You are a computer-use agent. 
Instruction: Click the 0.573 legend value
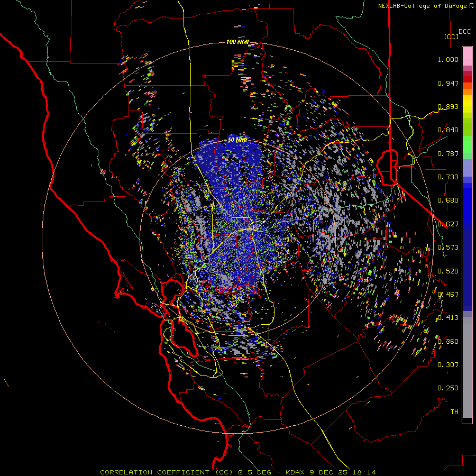point(448,248)
